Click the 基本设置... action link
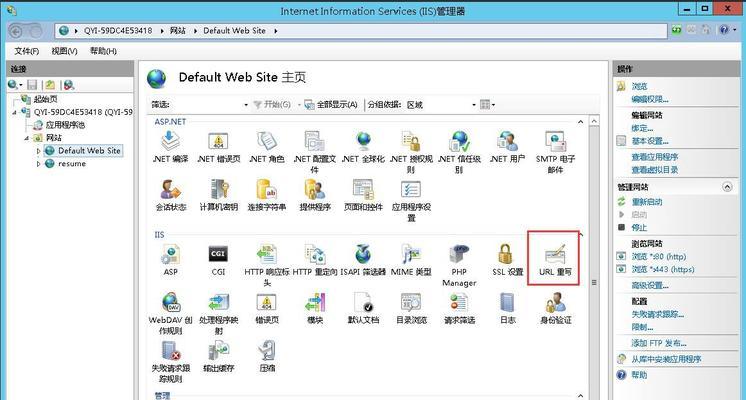 coord(650,141)
